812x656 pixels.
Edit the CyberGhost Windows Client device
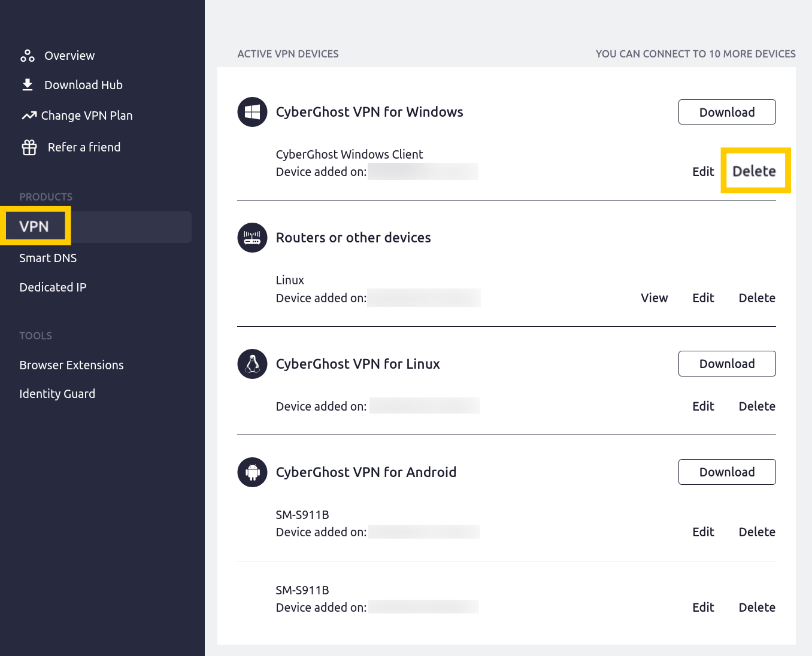(x=703, y=172)
